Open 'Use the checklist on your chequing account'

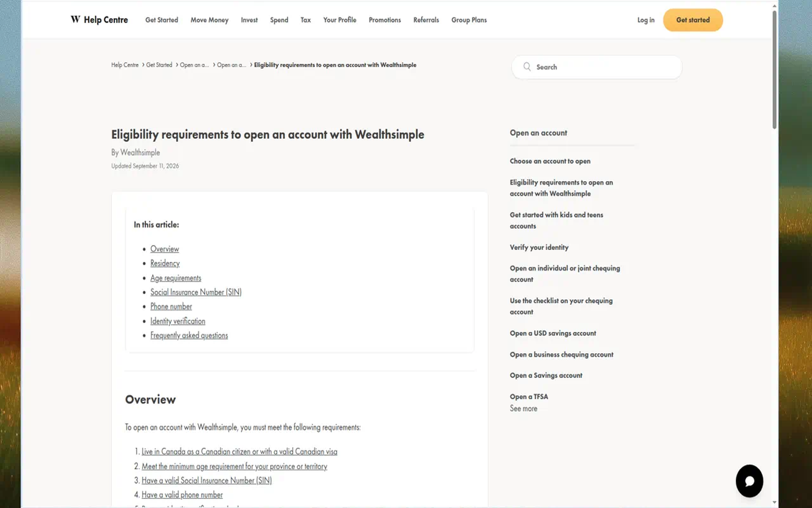tap(561, 306)
